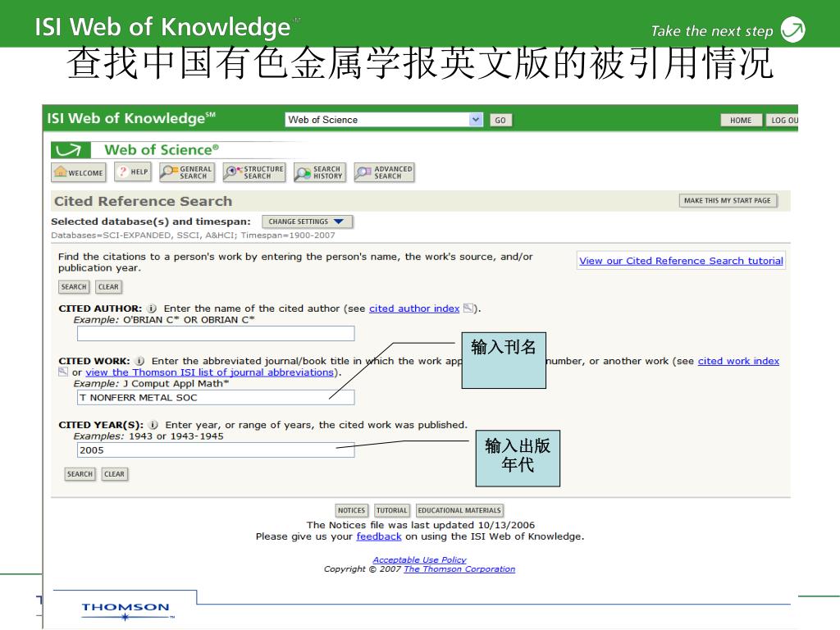The height and width of the screenshot is (630, 840).
Task: Click the ISI Web of Knowledge inner header logo
Action: tap(131, 118)
